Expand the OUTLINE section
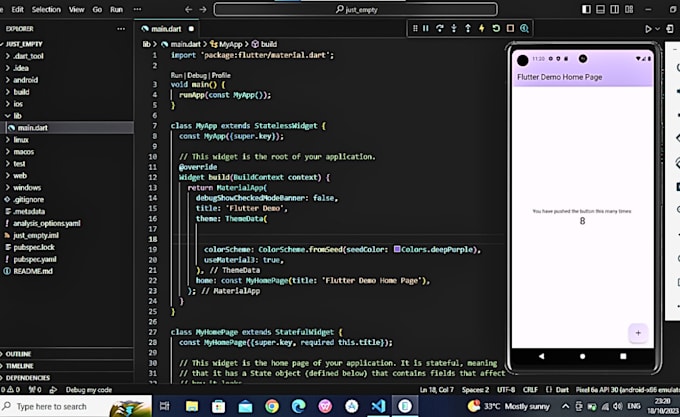This screenshot has height=417, width=680. click(20, 354)
